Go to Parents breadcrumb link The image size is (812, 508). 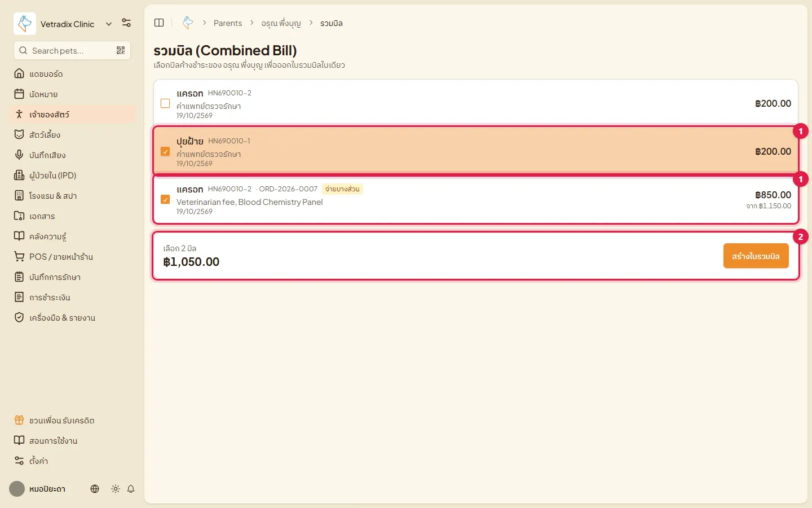(228, 23)
